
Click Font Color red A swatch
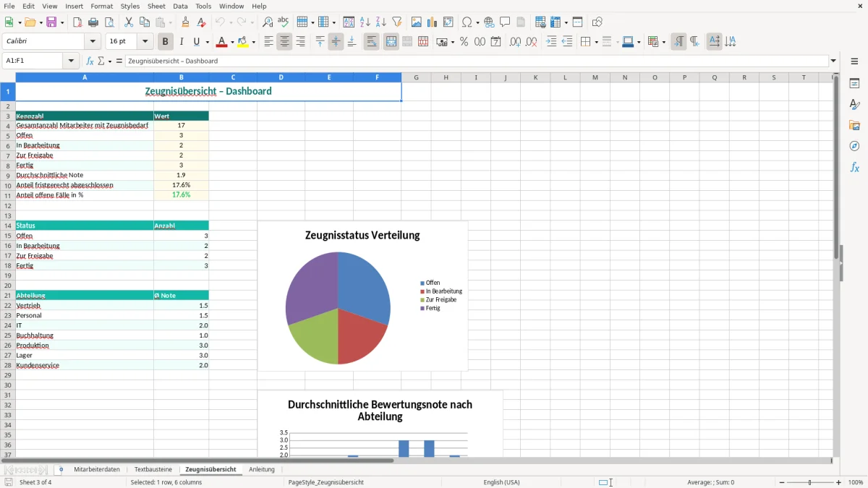(221, 42)
